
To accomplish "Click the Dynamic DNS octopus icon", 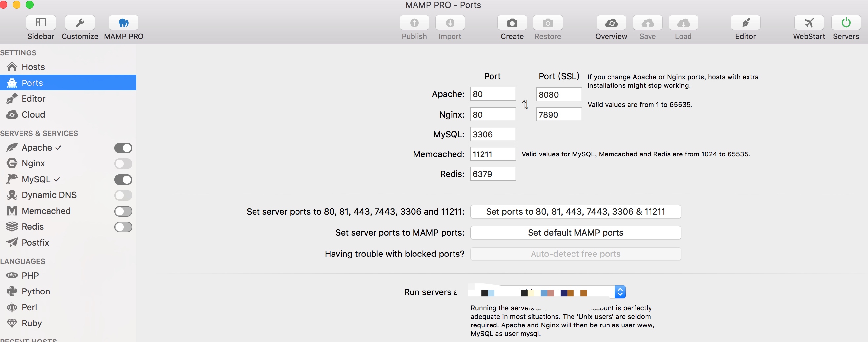I will [x=12, y=195].
